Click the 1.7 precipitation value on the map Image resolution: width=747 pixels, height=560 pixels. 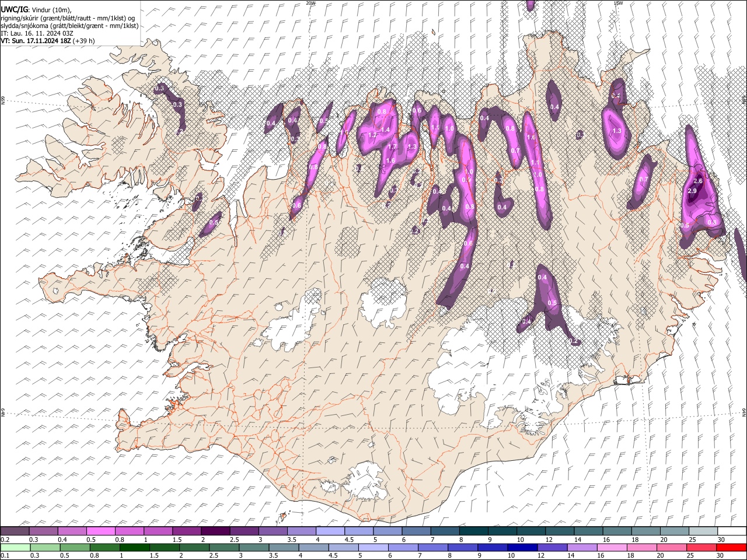pos(393,147)
